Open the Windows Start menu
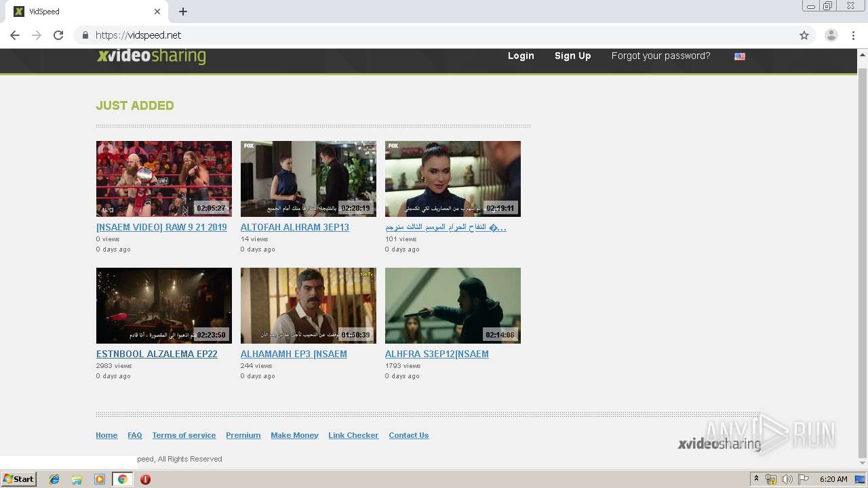This screenshot has height=488, width=868. (x=18, y=479)
